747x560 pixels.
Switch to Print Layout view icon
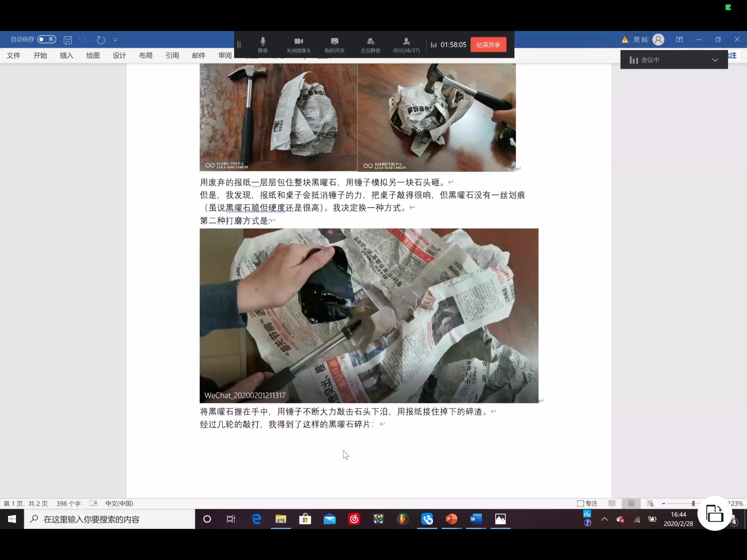tap(631, 503)
